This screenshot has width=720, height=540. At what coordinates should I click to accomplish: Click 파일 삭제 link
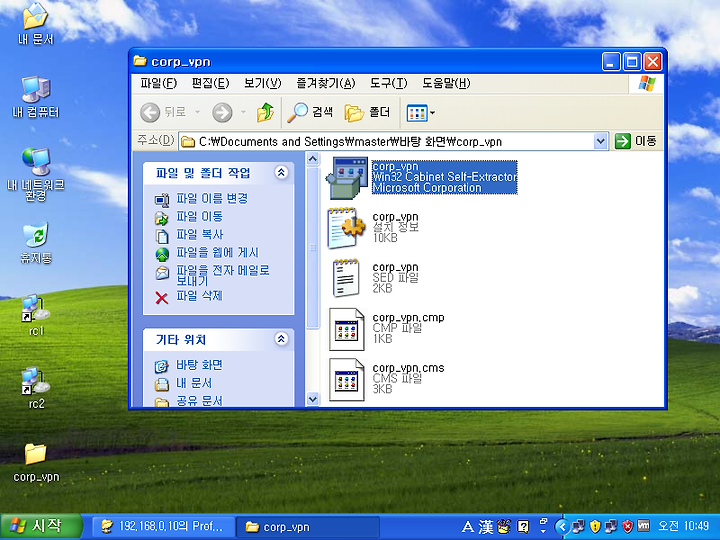(199, 295)
